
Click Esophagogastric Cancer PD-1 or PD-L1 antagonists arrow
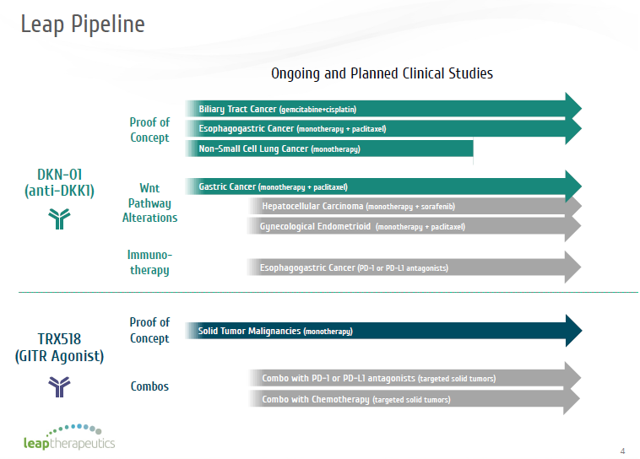coord(414,267)
